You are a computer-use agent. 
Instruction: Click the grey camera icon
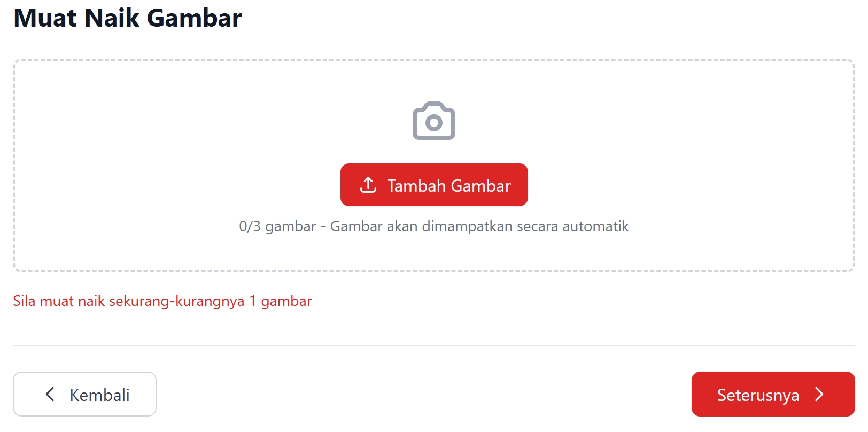433,121
